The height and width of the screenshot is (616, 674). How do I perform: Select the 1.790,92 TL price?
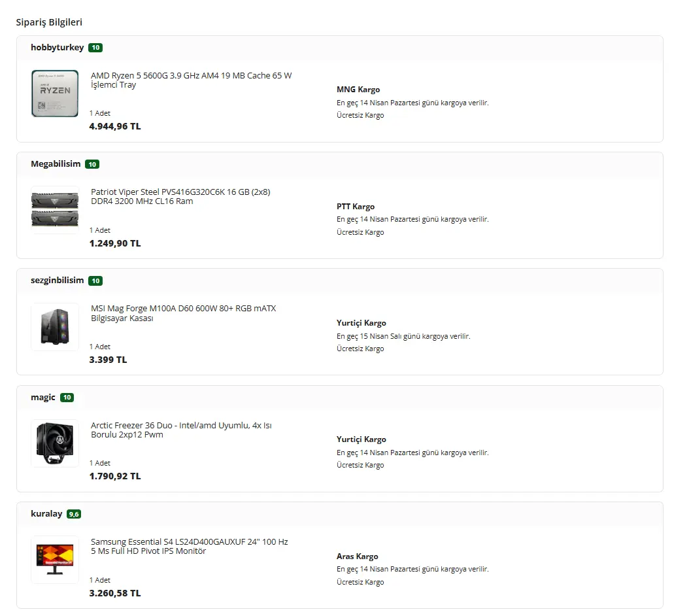(115, 476)
